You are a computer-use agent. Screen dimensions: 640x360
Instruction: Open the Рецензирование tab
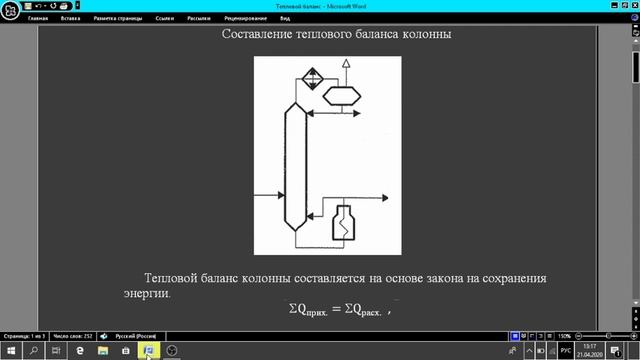coord(245,18)
